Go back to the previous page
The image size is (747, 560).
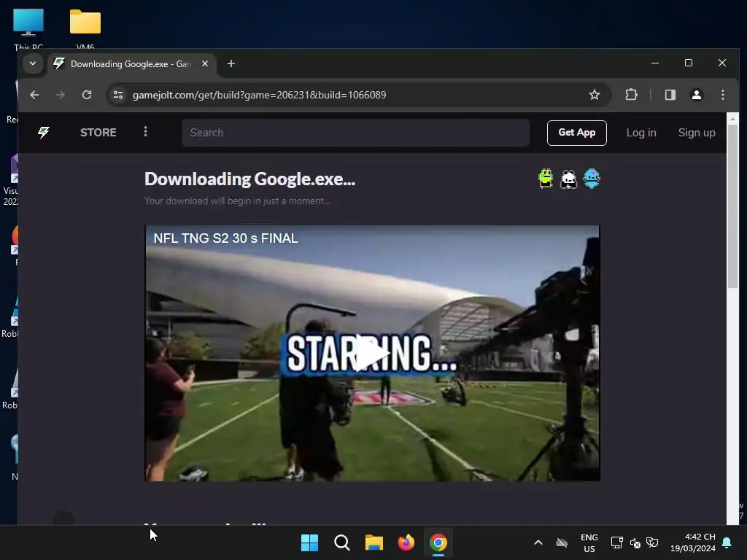(34, 95)
